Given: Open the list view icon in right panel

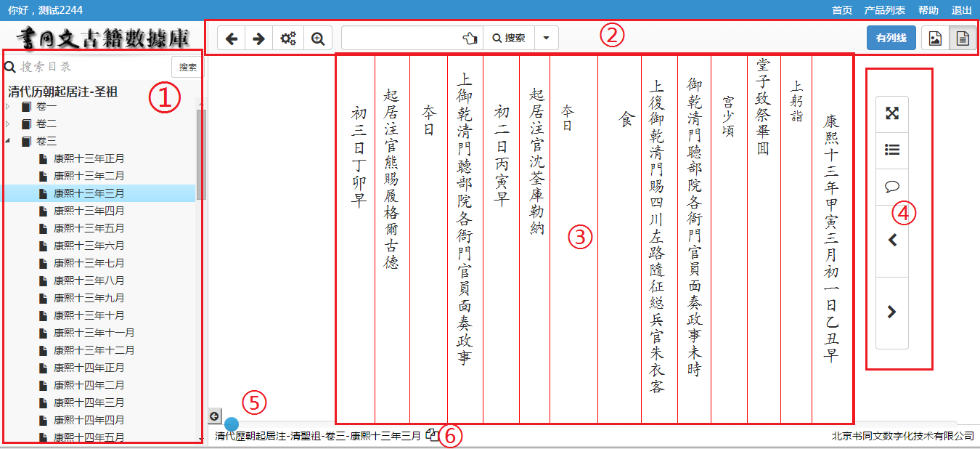Looking at the screenshot, I should point(892,150).
